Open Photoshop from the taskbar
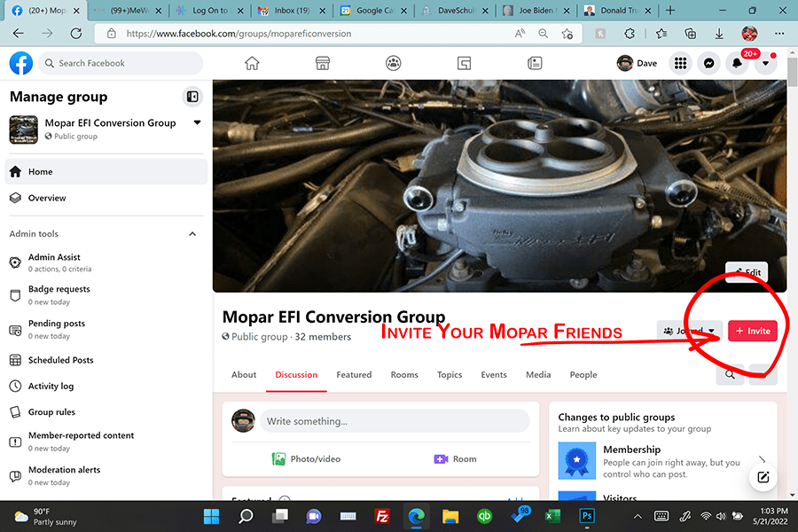Viewport: 798px width, 532px height. click(x=586, y=516)
